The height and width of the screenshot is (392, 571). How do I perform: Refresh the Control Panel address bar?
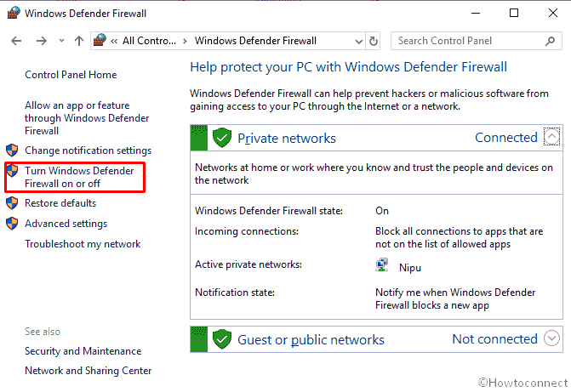374,41
